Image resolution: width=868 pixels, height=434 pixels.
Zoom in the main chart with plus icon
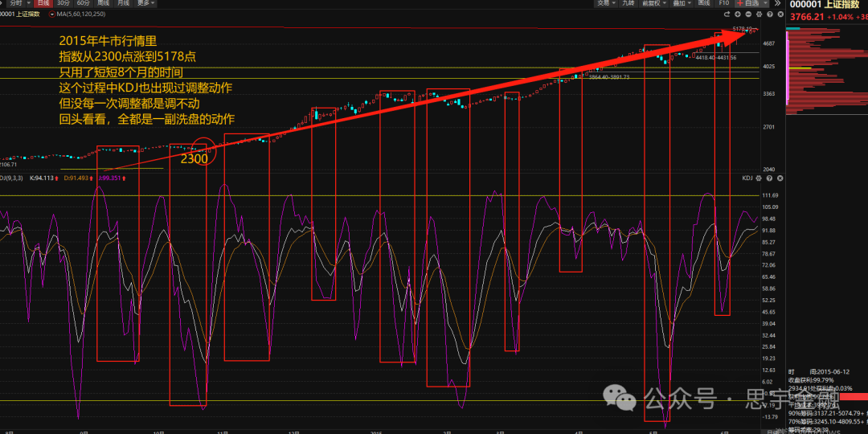click(738, 14)
